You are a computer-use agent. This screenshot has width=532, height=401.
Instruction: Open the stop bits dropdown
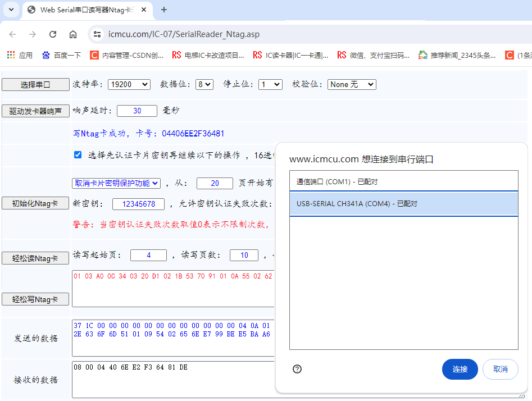(270, 84)
